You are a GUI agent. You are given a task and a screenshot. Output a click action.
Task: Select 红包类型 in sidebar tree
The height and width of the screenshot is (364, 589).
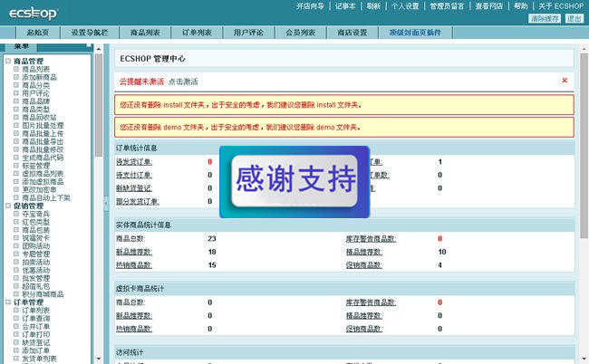[35, 222]
